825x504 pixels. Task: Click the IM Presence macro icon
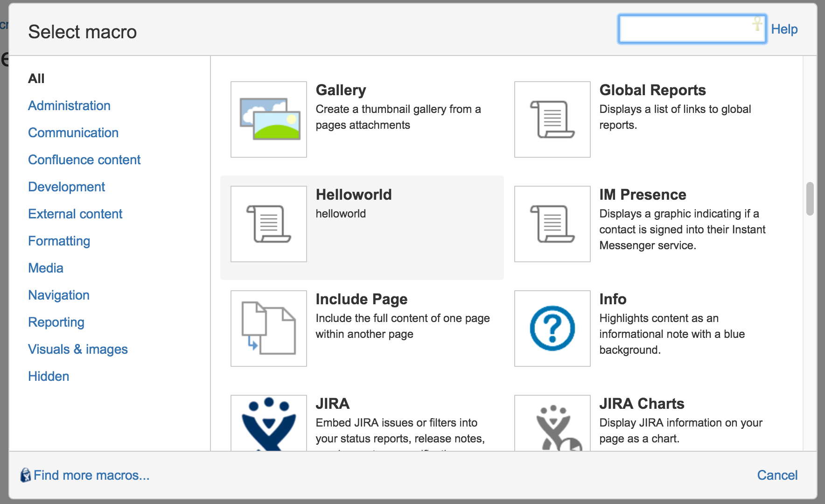pos(552,224)
